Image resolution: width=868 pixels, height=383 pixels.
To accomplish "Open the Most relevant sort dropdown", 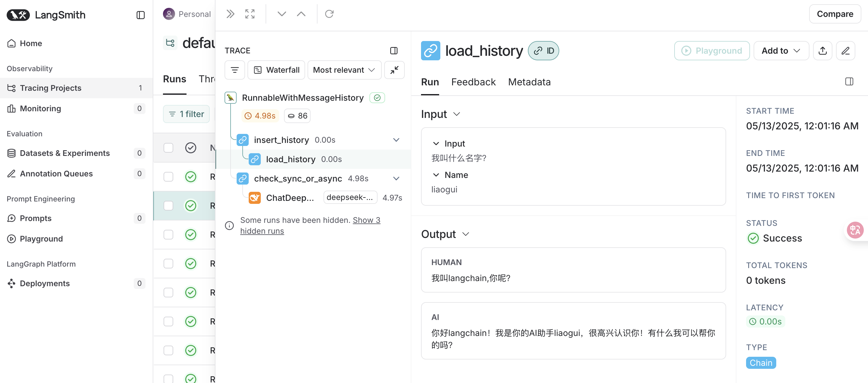I will (344, 70).
